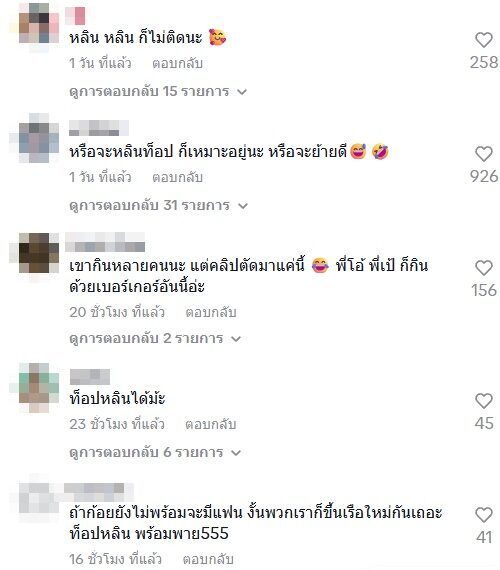Screen dimensions: 500x570
Task: Tap the heart above the 45 count
Action: tap(483, 401)
